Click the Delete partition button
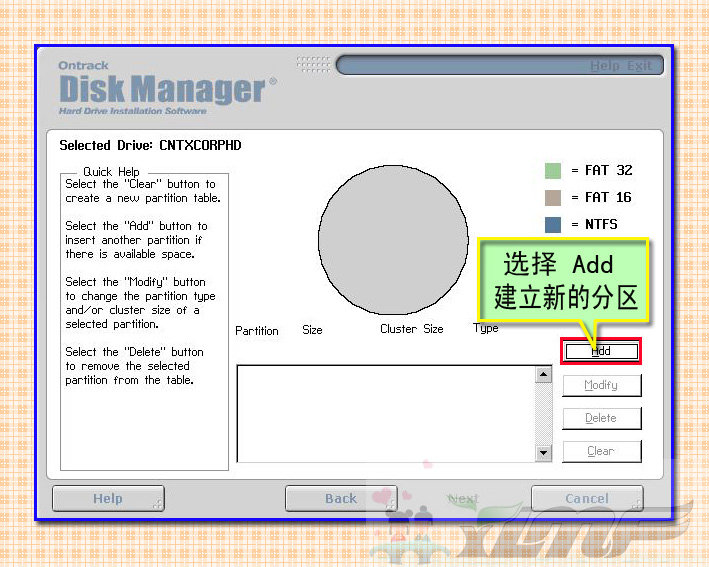Image resolution: width=709 pixels, height=567 pixels. (601, 418)
